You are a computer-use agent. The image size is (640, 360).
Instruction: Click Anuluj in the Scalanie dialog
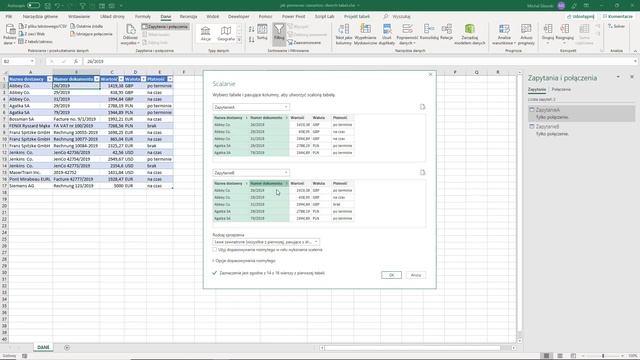tap(416, 275)
